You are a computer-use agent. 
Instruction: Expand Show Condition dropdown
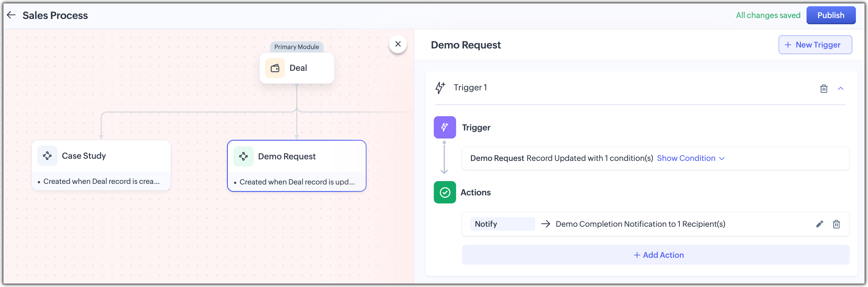pyautogui.click(x=690, y=158)
